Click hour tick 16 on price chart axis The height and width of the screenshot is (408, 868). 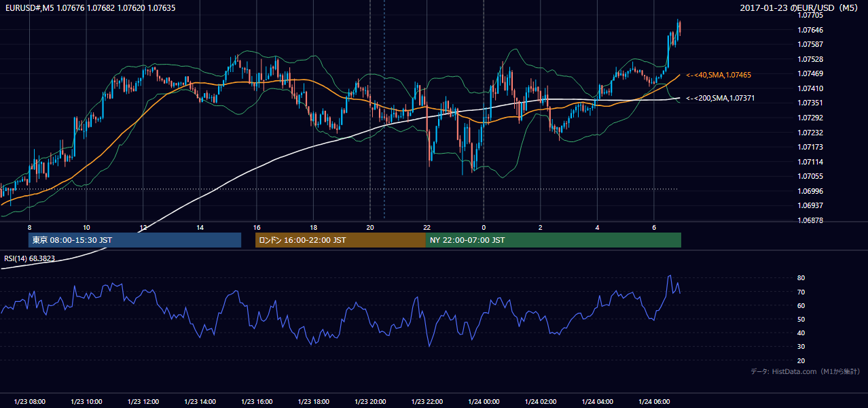pyautogui.click(x=257, y=227)
